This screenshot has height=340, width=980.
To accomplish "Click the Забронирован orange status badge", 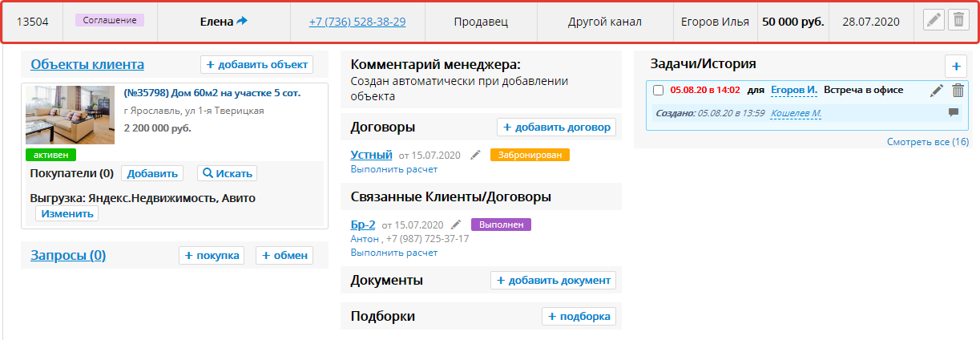I will pyautogui.click(x=529, y=155).
